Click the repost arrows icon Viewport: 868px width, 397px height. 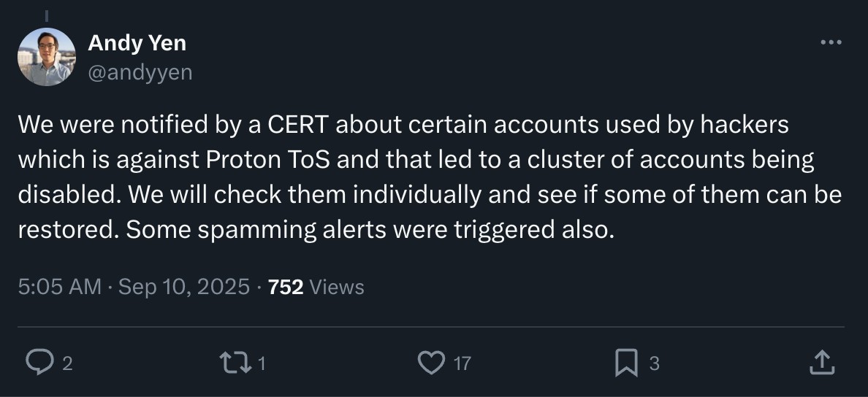coord(234,362)
